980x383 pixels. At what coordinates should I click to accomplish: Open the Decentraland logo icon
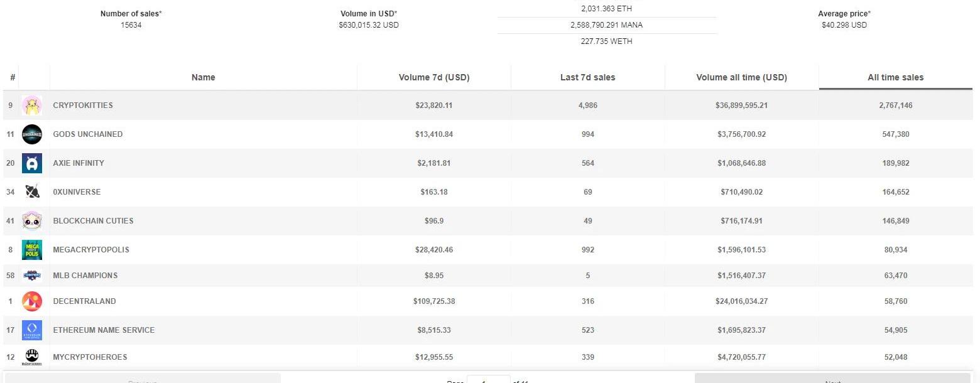[32, 301]
